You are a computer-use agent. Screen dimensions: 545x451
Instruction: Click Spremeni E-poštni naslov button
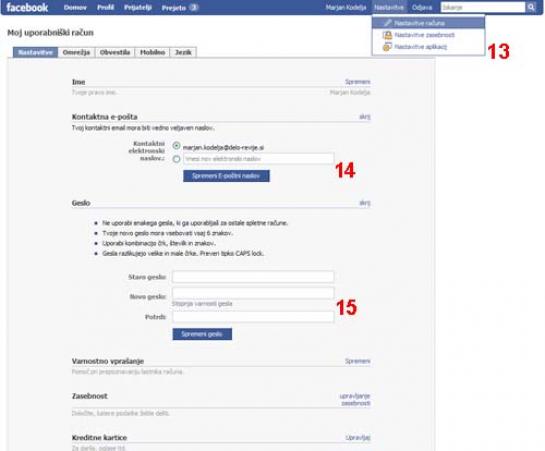226,176
